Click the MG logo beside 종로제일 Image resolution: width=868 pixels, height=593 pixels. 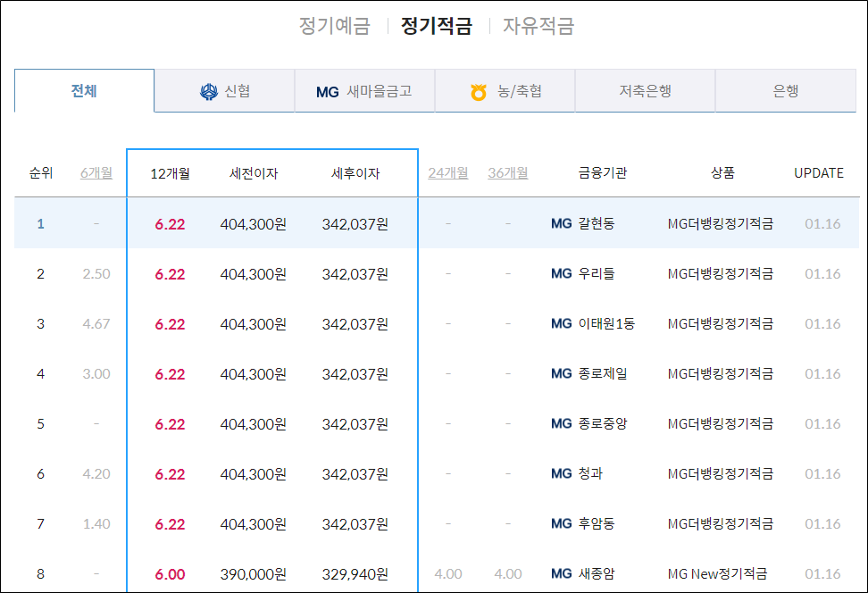[x=562, y=373]
